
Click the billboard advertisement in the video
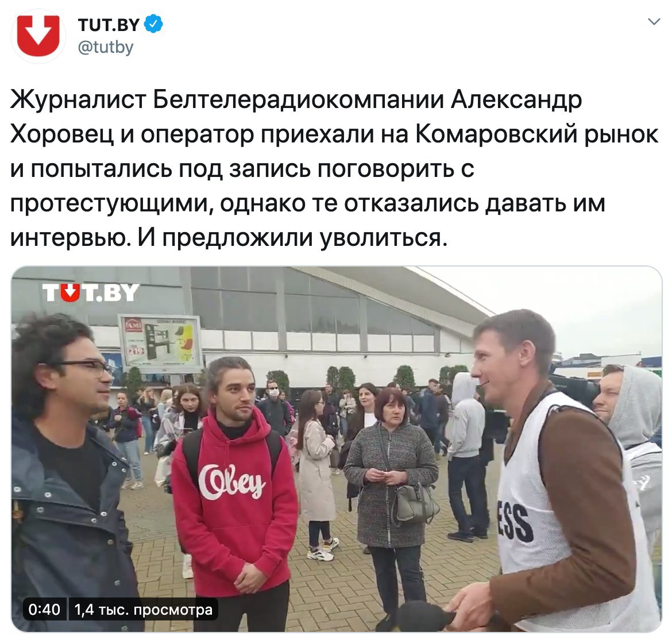tap(160, 343)
